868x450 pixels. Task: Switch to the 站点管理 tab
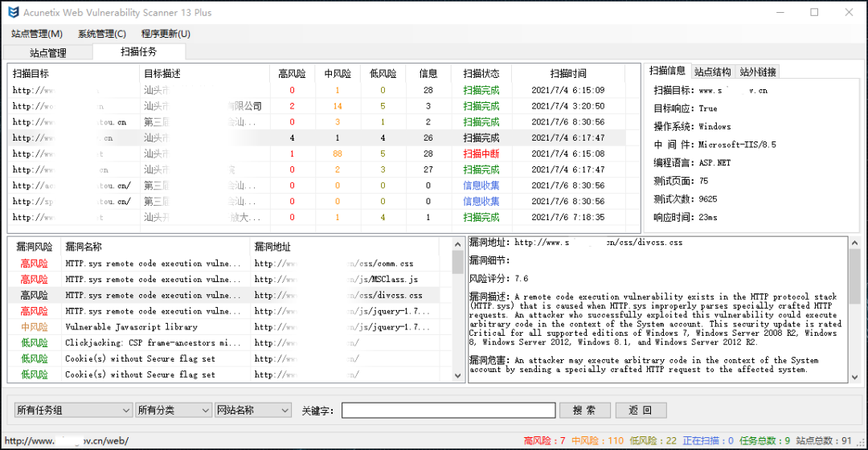(48, 53)
